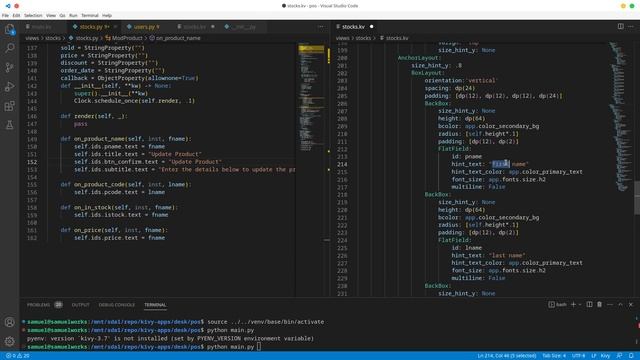Click the 'id: lname' line in stocks.kv
Screen dimensions: 640x360
coord(467,247)
